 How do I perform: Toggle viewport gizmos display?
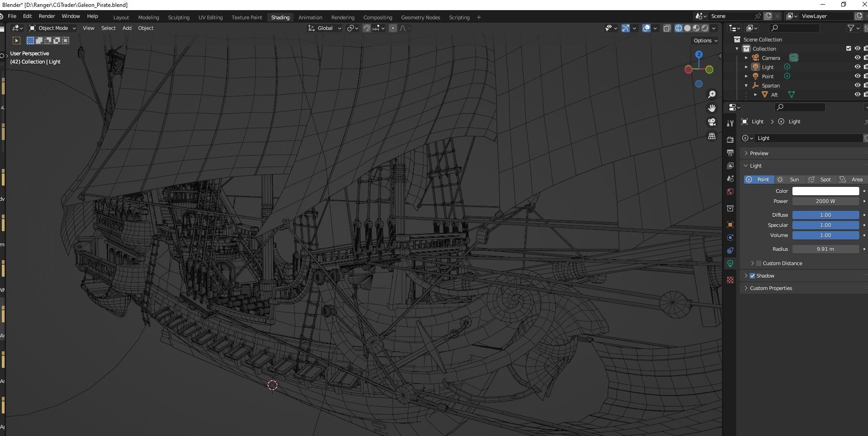[x=626, y=28]
